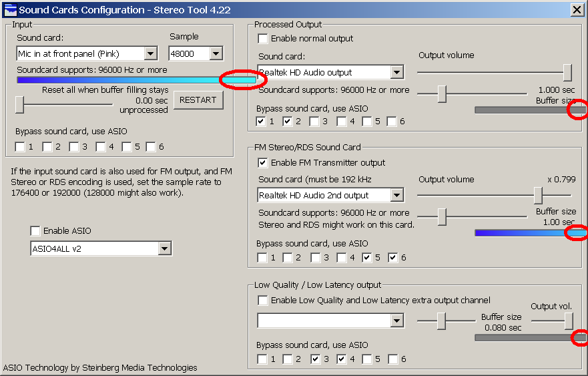This screenshot has height=376, width=588.
Task: Close the Sound Cards Configuration window
Action: tap(577, 9)
